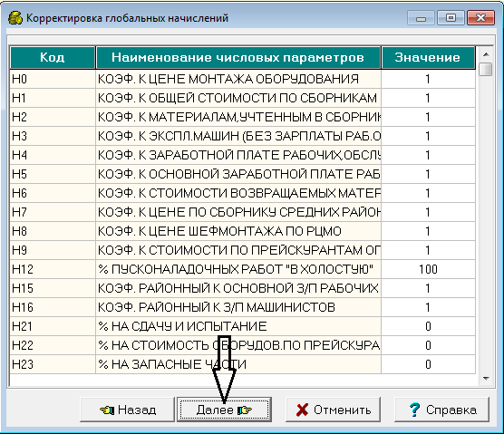The height and width of the screenshot is (434, 504).
Task: Select code cell H3
Action: (x=53, y=136)
